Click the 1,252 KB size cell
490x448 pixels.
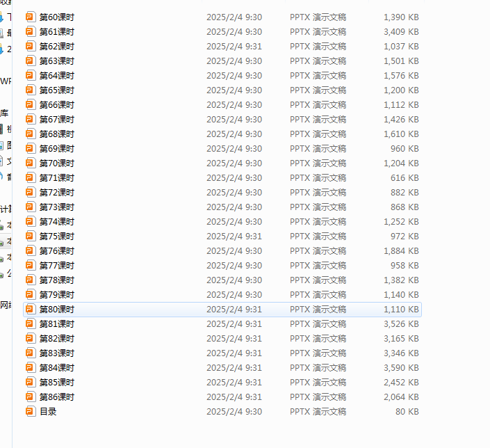[x=401, y=221]
